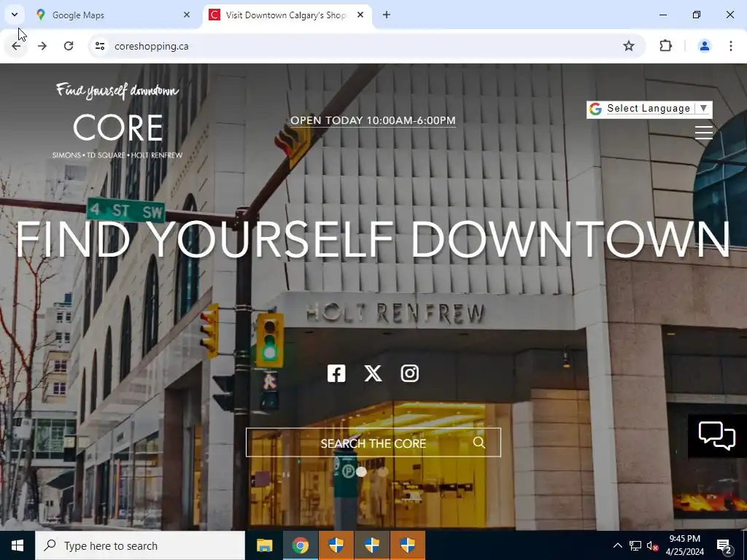Click into the Search the Core field
Viewport: 747px width, 560px height.
tap(373, 443)
